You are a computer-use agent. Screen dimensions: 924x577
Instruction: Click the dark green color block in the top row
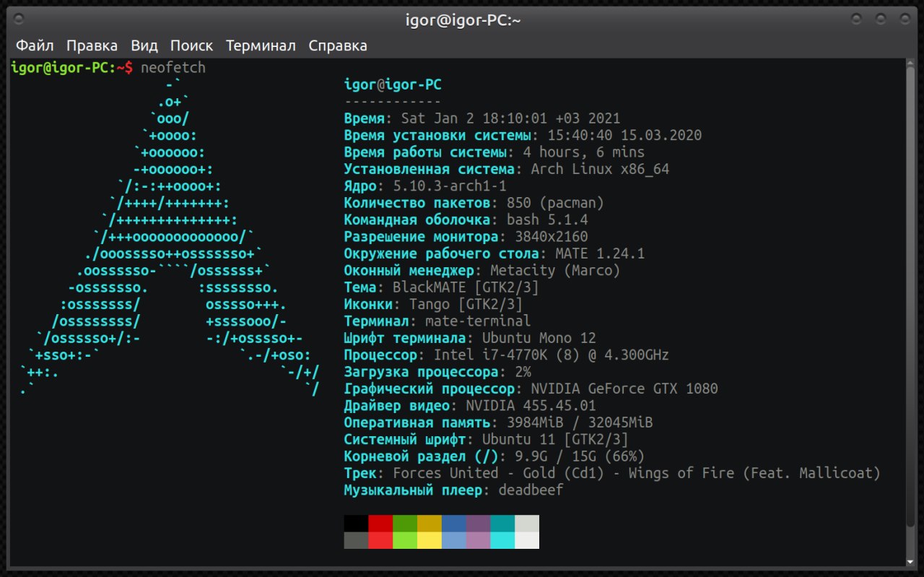point(405,524)
